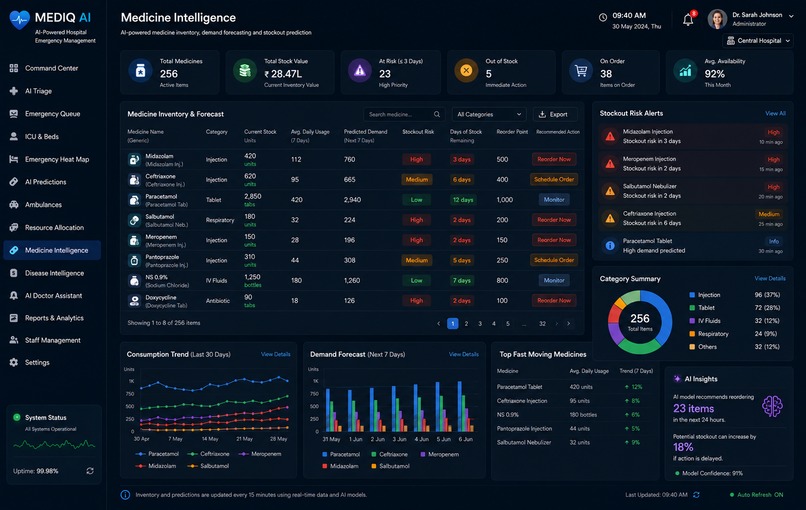Click the Medium risk badge for Pantoprazole
Image resolution: width=806 pixels, height=510 pixels.
(x=416, y=260)
